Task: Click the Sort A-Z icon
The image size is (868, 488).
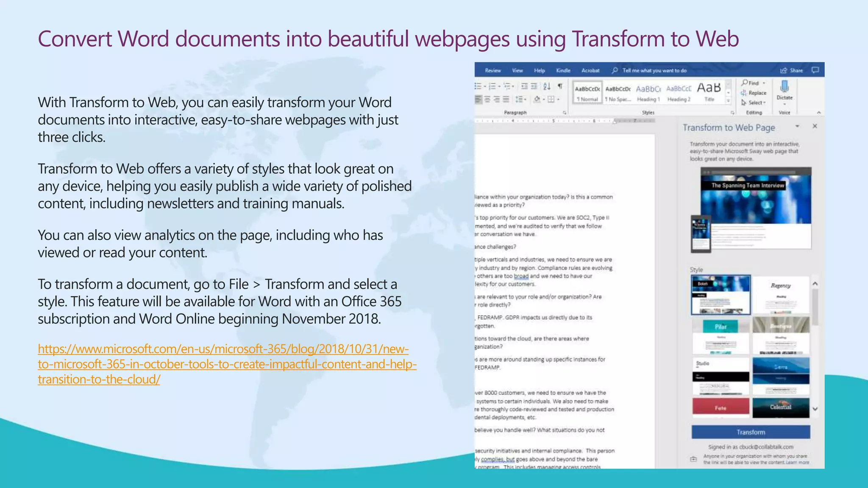Action: 547,86
